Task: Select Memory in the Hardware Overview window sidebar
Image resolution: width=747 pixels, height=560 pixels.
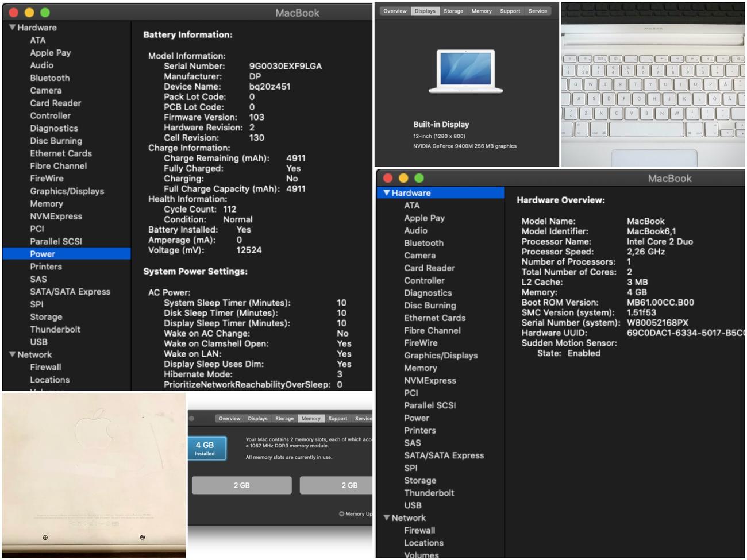Action: (x=421, y=368)
